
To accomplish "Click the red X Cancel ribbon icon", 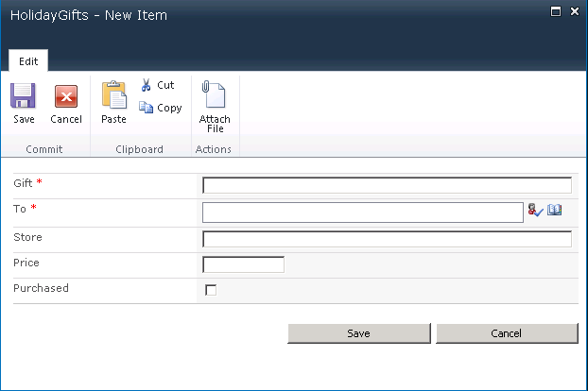I will click(66, 96).
